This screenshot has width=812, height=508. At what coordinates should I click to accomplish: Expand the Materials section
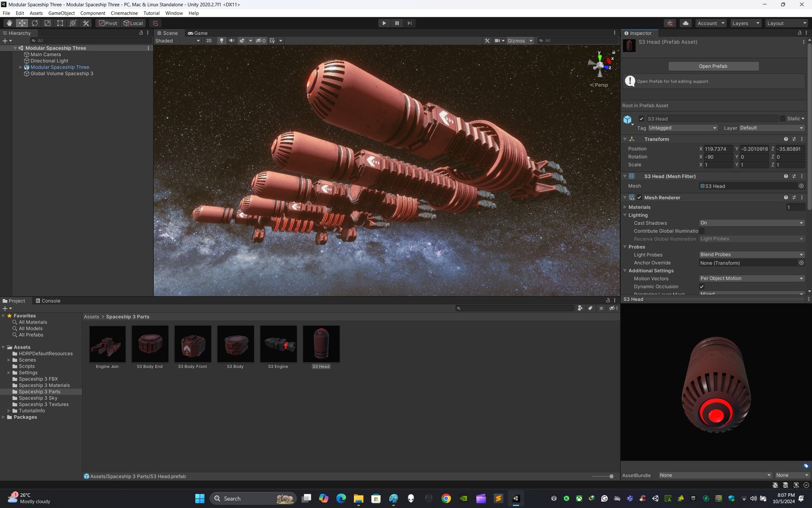point(639,207)
